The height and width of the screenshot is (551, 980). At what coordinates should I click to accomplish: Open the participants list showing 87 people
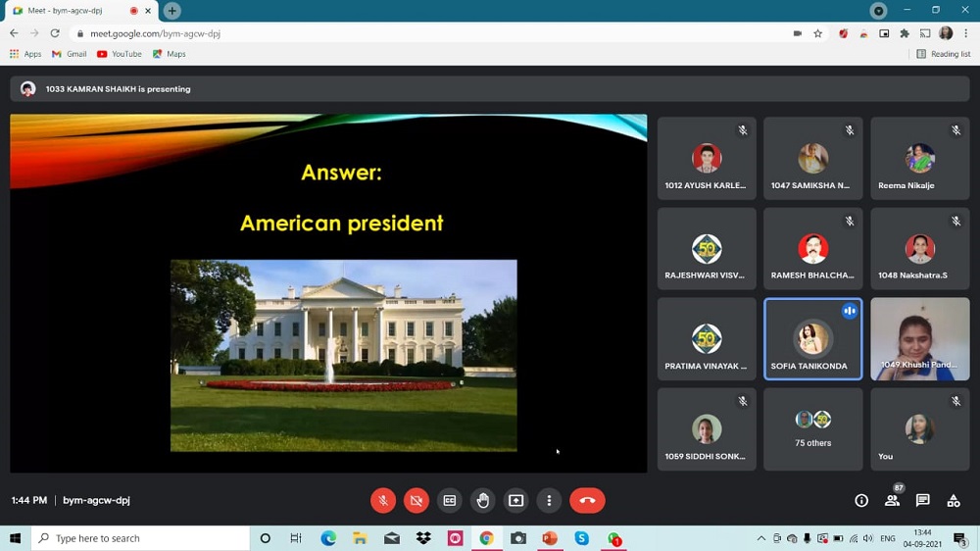pyautogui.click(x=892, y=500)
